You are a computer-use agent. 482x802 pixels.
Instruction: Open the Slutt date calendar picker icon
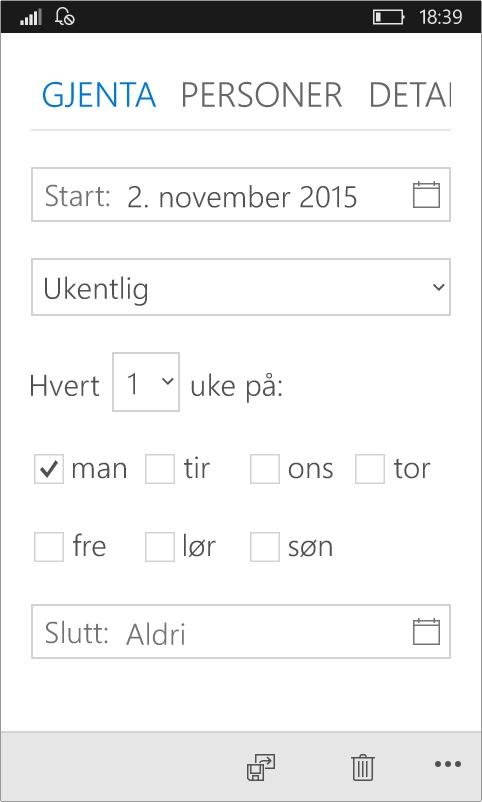[x=426, y=632]
